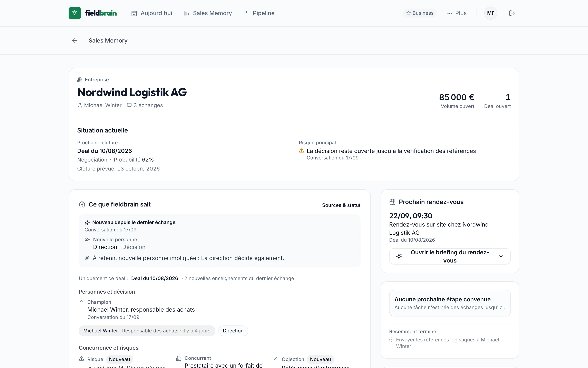Image resolution: width=588 pixels, height=368 pixels.
Task: Click the Nordwind Logistik AG heading
Action: pyautogui.click(x=132, y=92)
